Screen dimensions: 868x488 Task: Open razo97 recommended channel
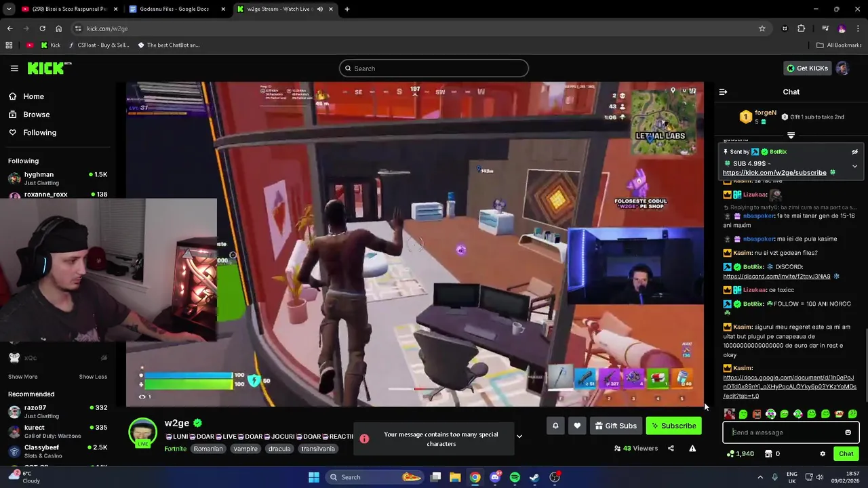pyautogui.click(x=58, y=411)
